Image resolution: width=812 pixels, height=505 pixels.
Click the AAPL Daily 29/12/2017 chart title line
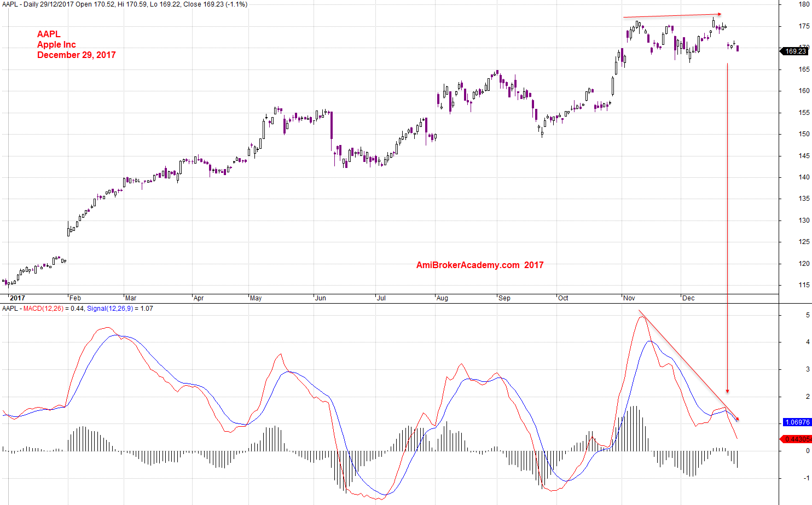(x=125, y=4)
